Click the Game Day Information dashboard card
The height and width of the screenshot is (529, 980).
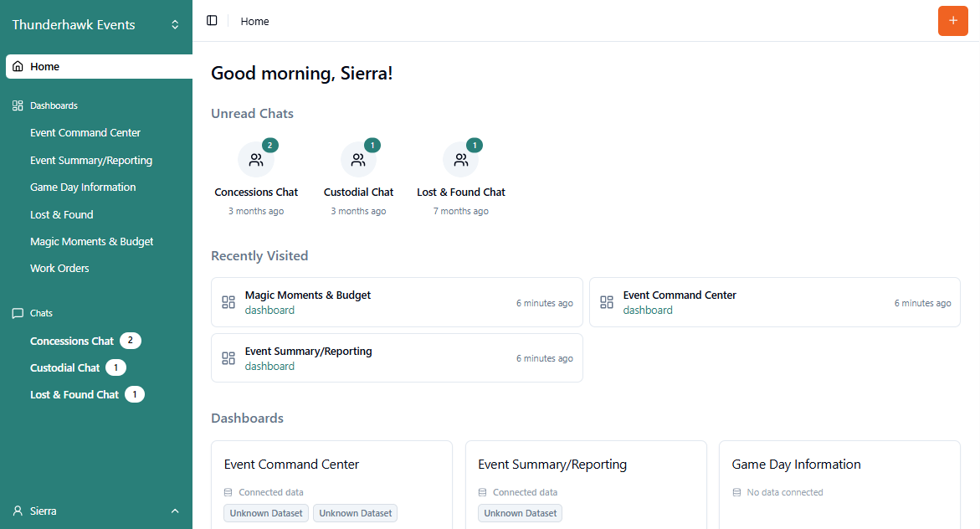point(839,477)
